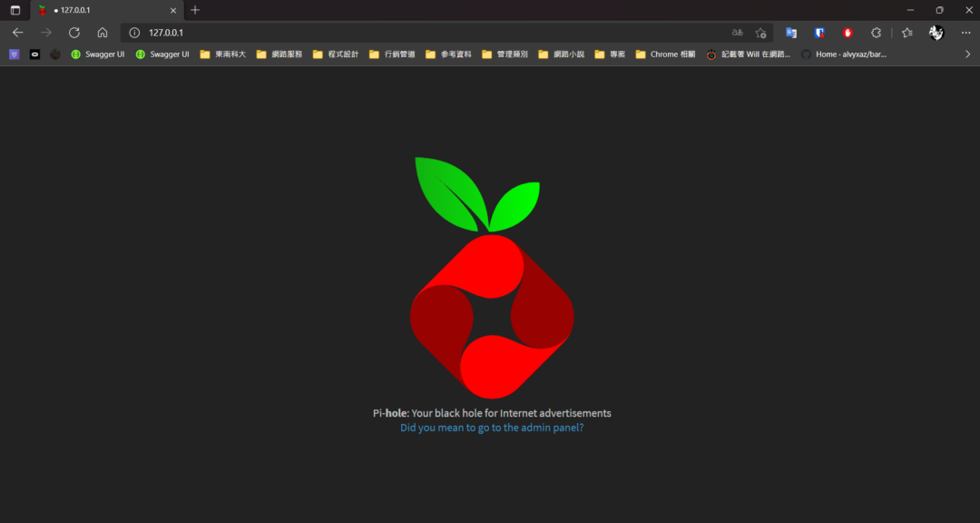The image size is (980, 523).
Task: Select the 127.0.0.1 browser tab
Action: pyautogui.click(x=107, y=10)
